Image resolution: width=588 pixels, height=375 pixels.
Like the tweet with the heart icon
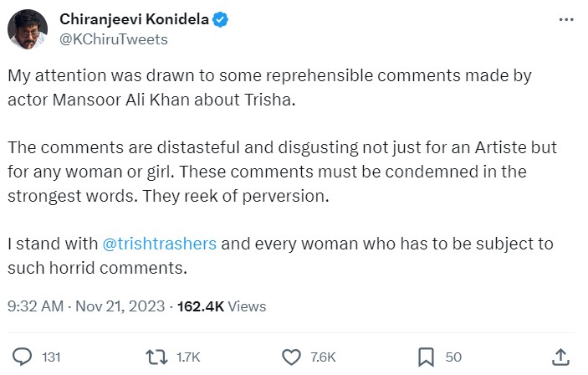point(291,357)
